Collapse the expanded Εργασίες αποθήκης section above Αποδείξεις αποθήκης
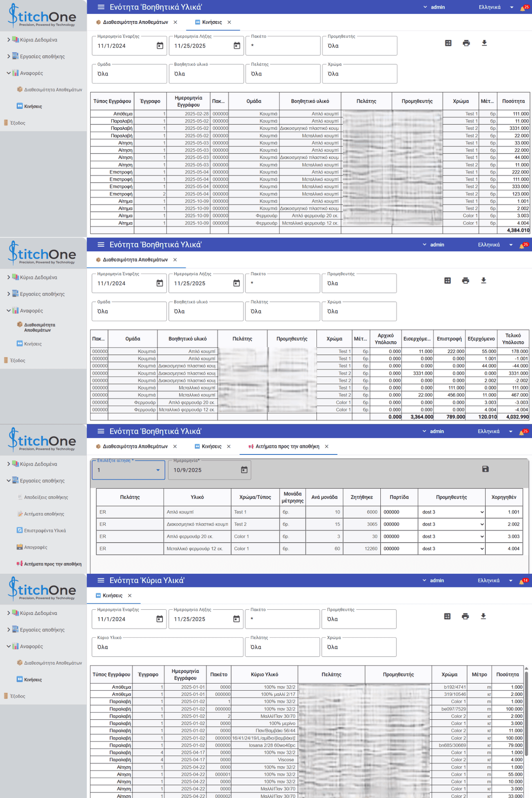This screenshot has width=532, height=798. (9, 481)
